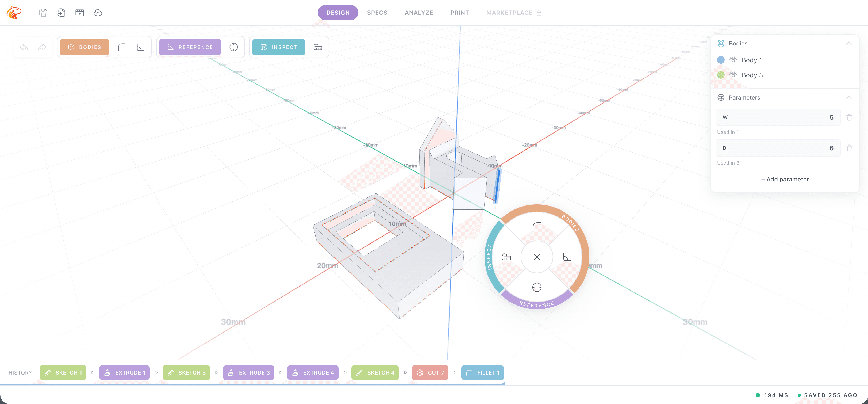
Task: Open the locked Marketplace tab
Action: [x=514, y=13]
